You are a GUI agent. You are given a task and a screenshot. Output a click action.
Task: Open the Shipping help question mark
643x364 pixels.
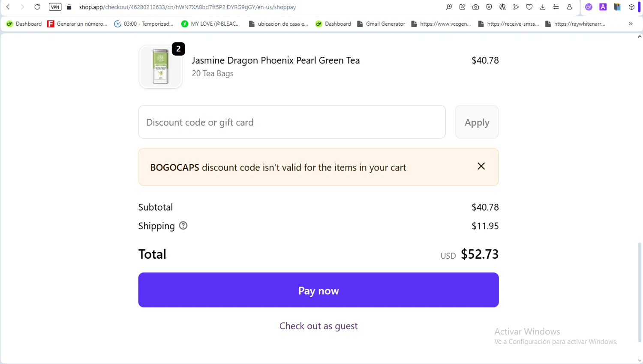183,226
